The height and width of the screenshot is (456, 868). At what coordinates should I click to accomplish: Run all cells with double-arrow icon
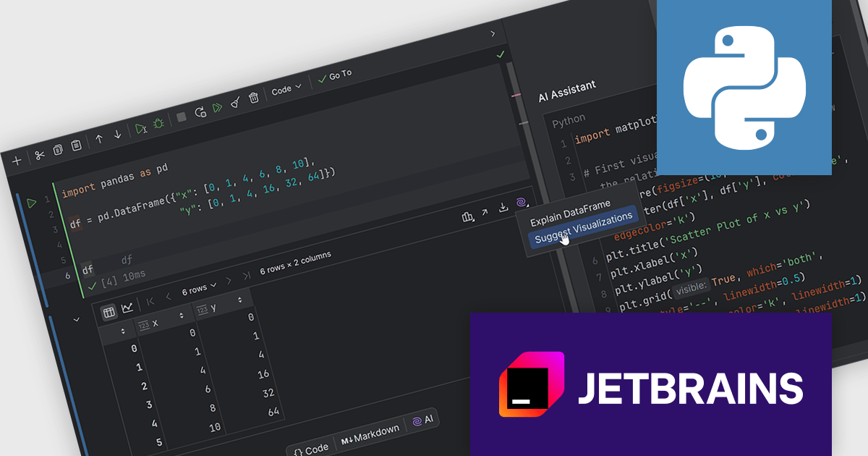(217, 108)
